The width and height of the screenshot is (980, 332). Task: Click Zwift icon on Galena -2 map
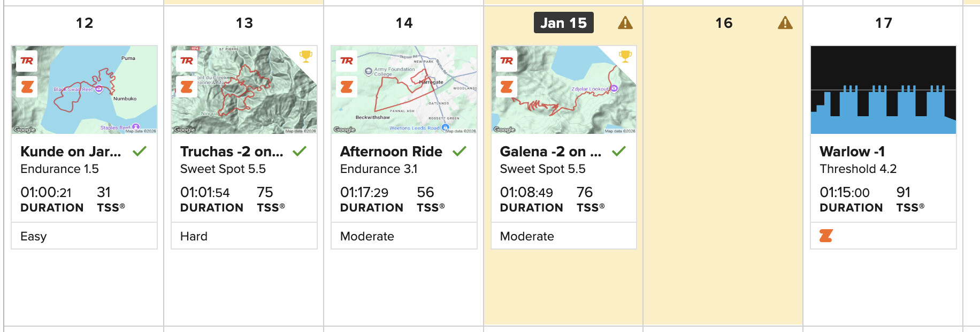click(x=507, y=87)
